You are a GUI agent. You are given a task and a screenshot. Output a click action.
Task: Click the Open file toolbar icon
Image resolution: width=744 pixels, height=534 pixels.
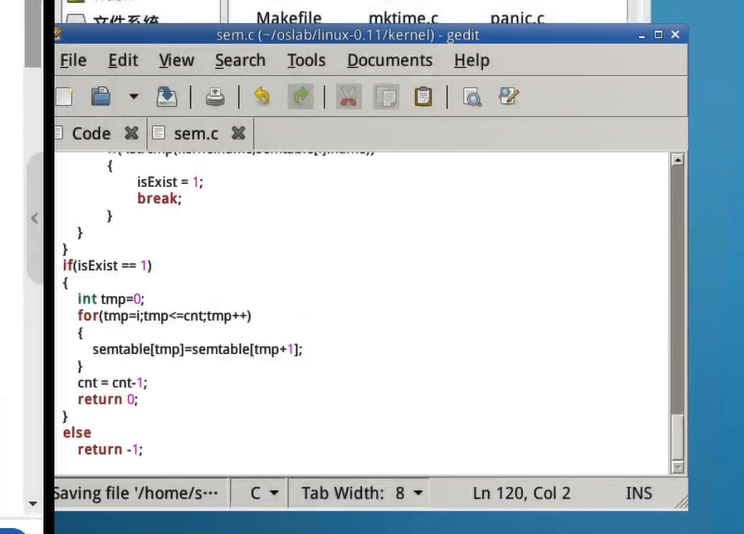100,97
